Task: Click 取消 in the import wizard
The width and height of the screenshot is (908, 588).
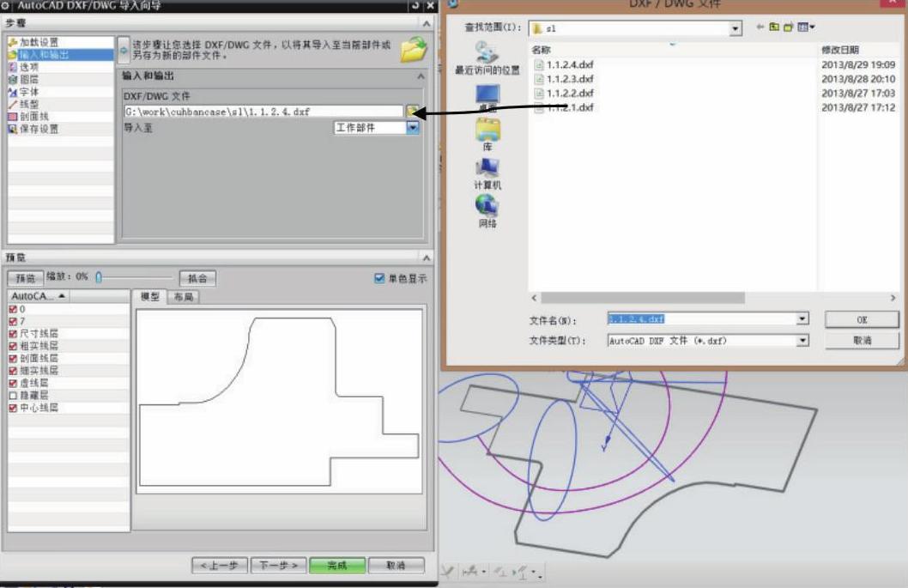Action: (396, 565)
